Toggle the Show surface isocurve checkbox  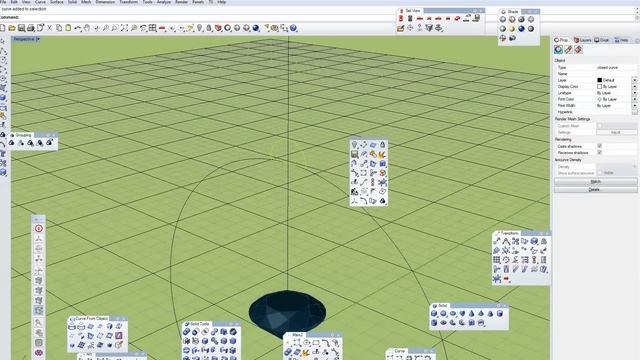(x=600, y=173)
